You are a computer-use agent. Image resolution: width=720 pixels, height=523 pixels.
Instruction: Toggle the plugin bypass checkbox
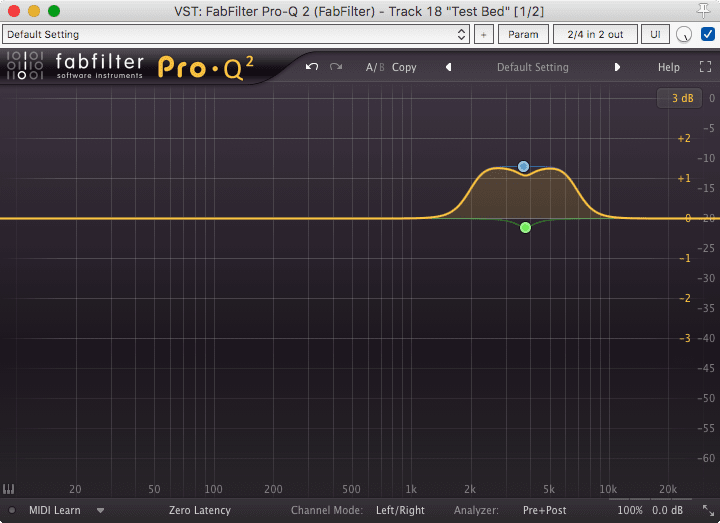coord(708,34)
